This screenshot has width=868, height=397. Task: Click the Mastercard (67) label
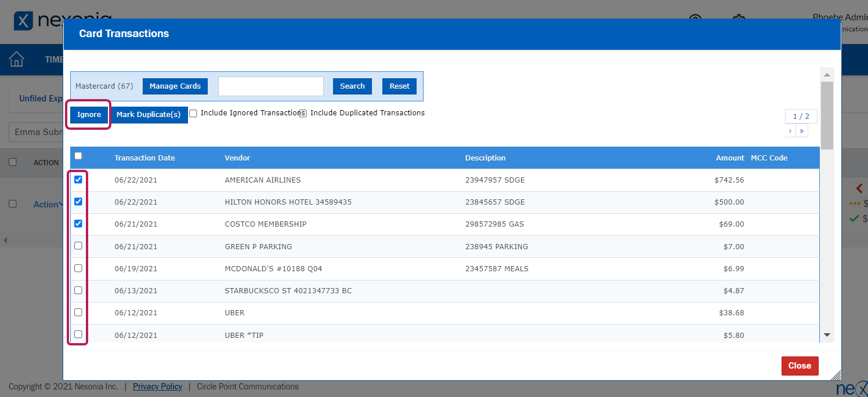(104, 86)
